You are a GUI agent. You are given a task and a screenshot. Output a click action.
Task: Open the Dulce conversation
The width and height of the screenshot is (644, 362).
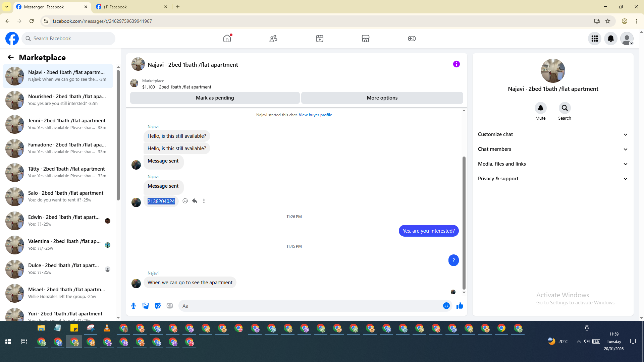(58, 269)
